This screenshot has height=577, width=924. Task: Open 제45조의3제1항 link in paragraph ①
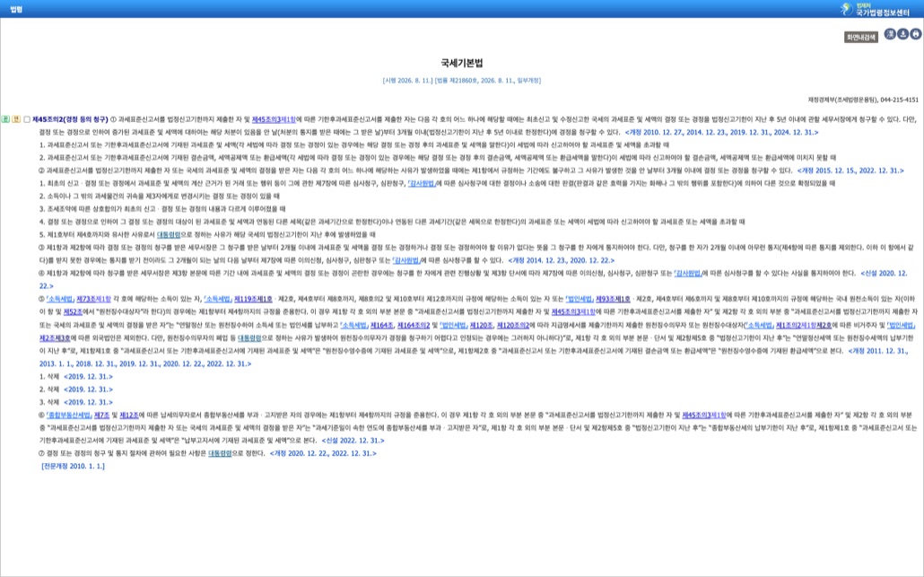(274, 119)
